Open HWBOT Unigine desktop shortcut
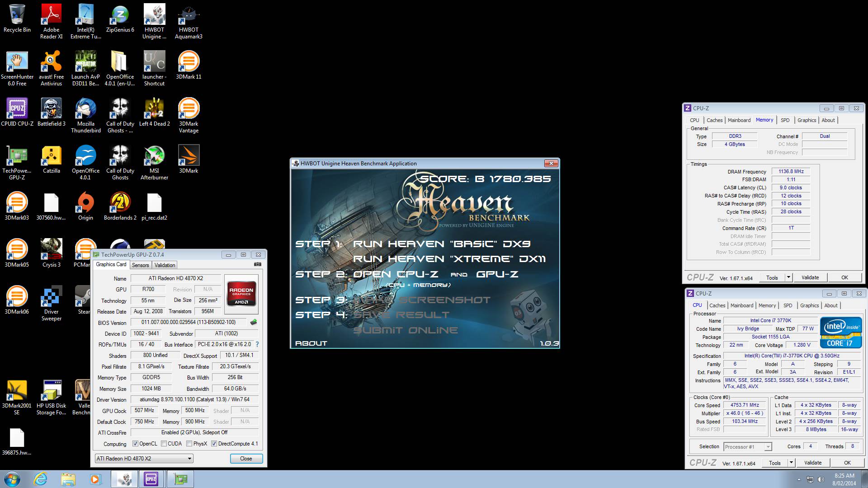Image resolution: width=868 pixels, height=488 pixels. pos(154,21)
